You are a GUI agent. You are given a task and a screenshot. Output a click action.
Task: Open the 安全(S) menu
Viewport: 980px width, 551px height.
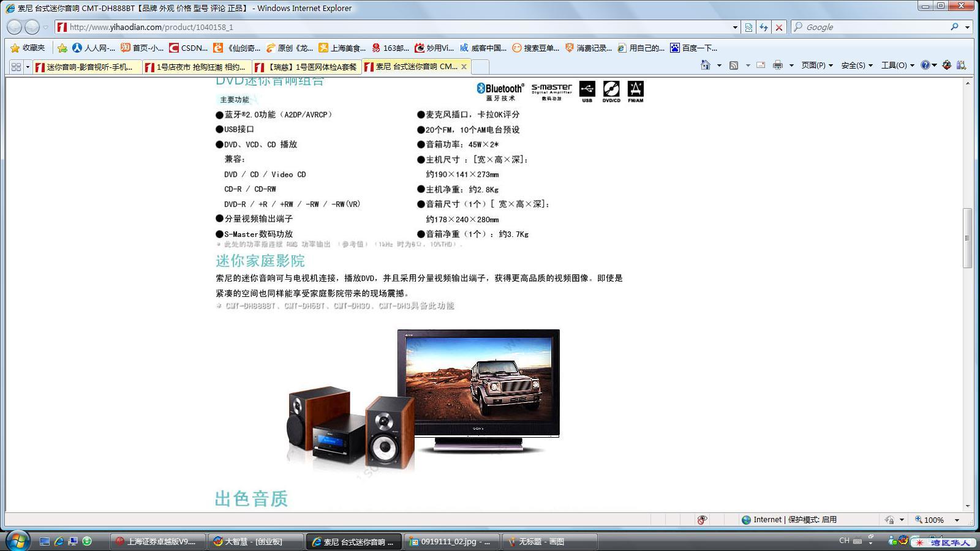pos(857,65)
